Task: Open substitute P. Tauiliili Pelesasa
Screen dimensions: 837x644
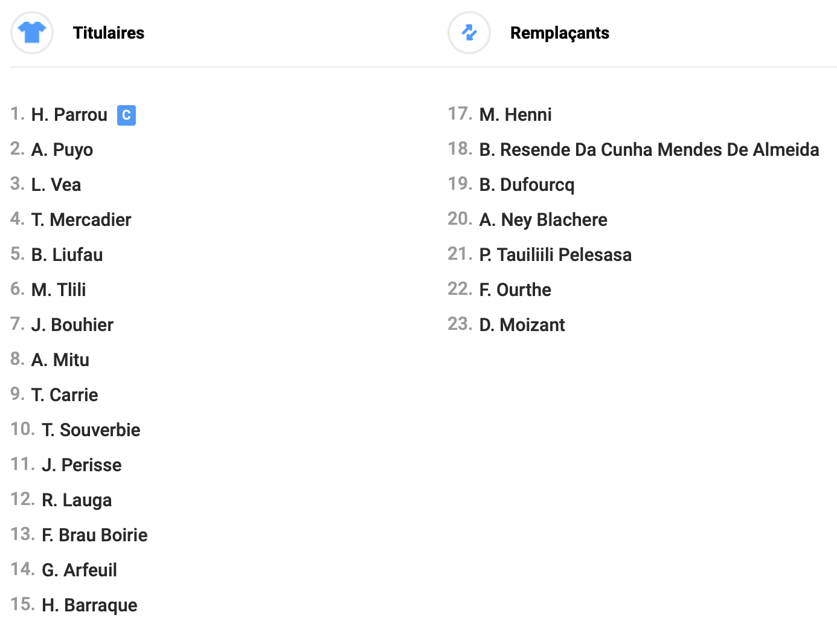Action: click(555, 255)
